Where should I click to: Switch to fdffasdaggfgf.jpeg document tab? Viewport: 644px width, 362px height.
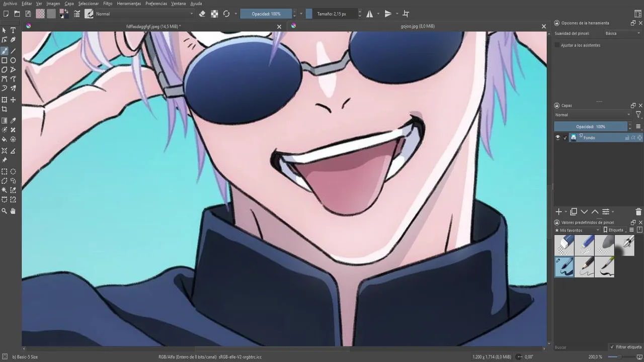153,26
